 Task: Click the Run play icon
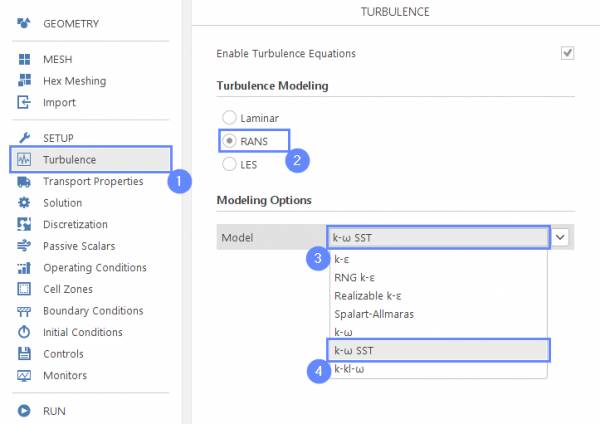24,410
